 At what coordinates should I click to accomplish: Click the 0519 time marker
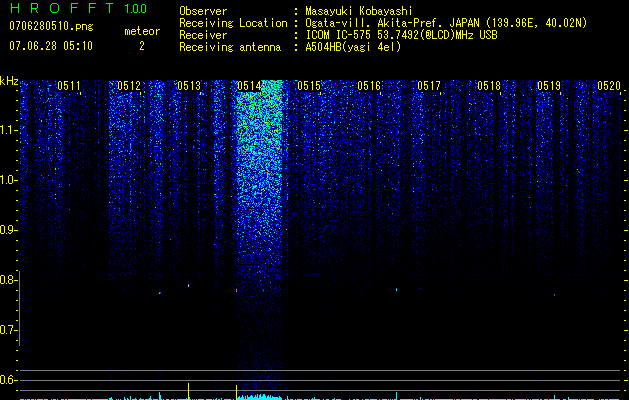[x=549, y=86]
